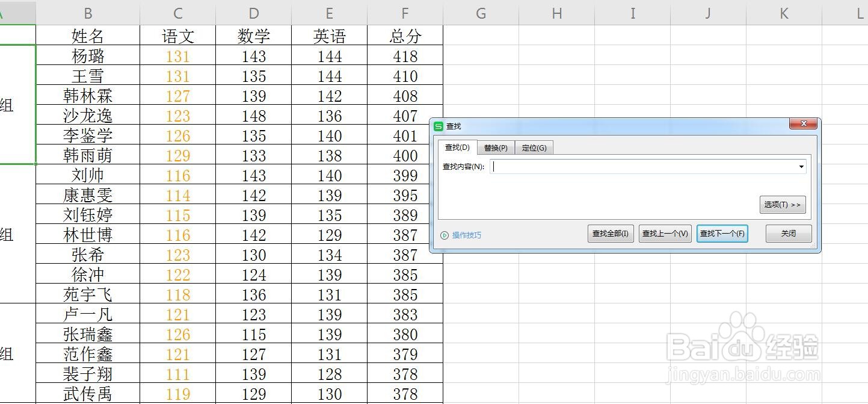Select the 查找(D) tab
This screenshot has width=868, height=404.
(x=458, y=148)
